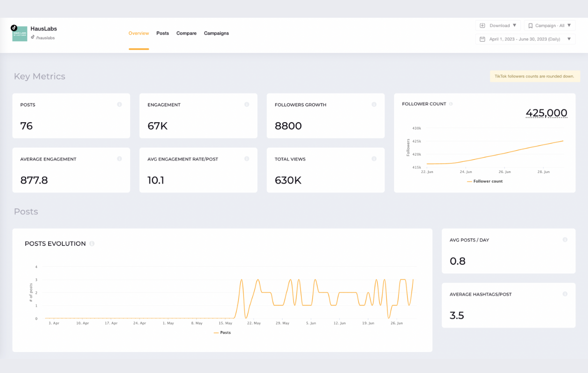Toggle the Posts legend series in chart
Viewport: 588px width, 373px height.
tap(222, 332)
